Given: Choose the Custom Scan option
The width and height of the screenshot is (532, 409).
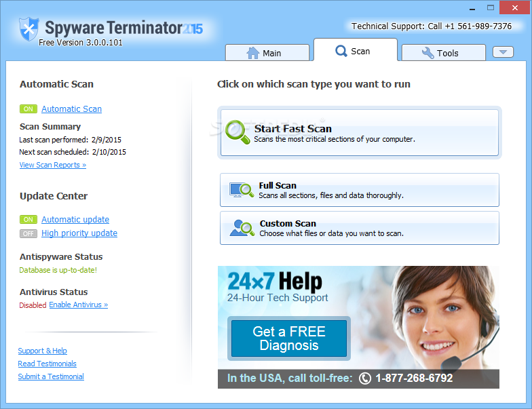Looking at the screenshot, I should pos(360,228).
